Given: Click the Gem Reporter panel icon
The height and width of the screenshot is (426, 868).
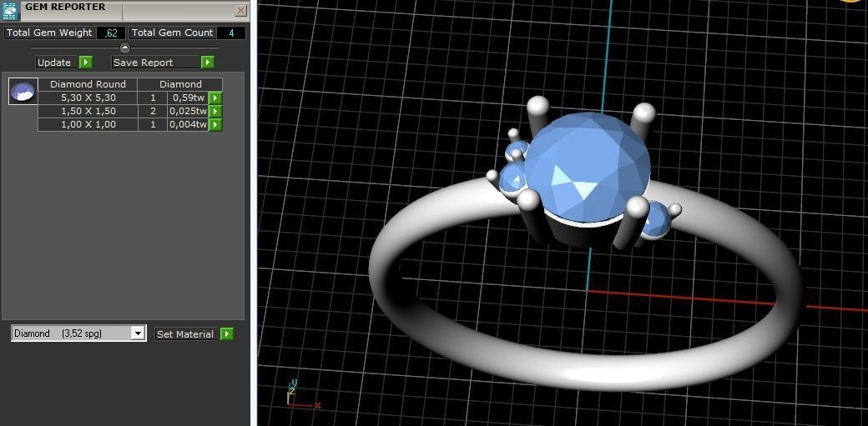Looking at the screenshot, I should 11,11.
